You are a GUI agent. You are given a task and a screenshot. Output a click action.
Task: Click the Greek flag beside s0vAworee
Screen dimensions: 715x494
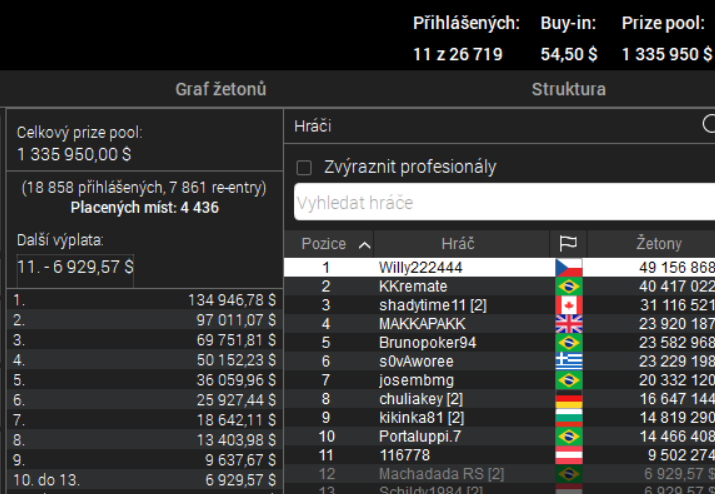pos(569,361)
